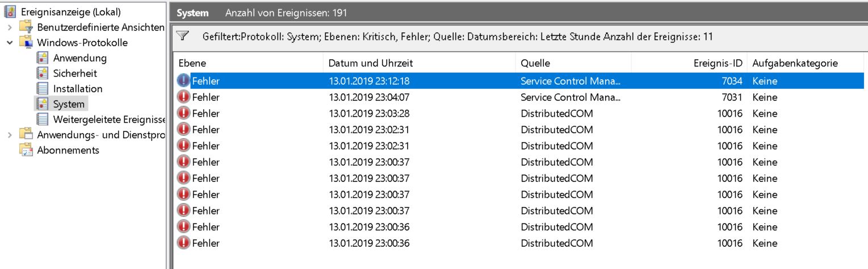Expand the Benutzerdefinierte Ansichten node

[8, 28]
